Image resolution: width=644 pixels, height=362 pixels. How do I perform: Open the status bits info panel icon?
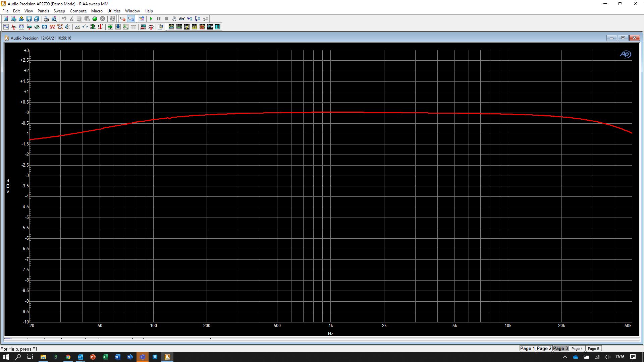[60, 27]
